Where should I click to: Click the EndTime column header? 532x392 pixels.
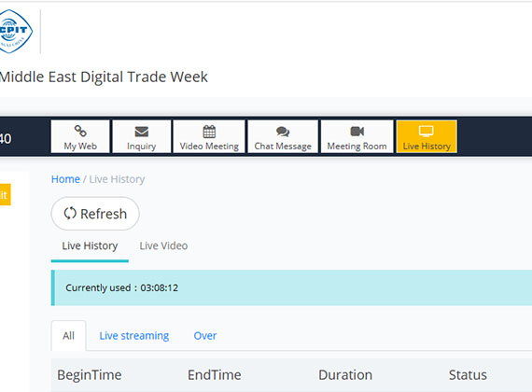(x=215, y=375)
